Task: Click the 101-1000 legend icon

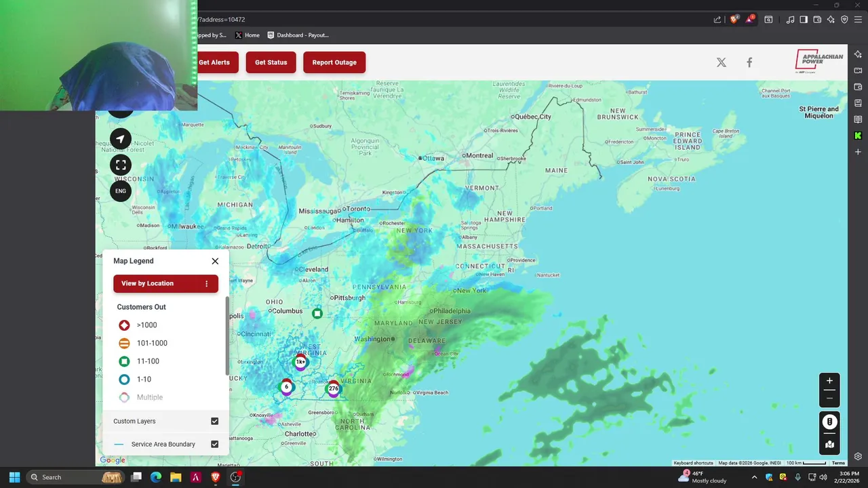Action: tap(124, 343)
